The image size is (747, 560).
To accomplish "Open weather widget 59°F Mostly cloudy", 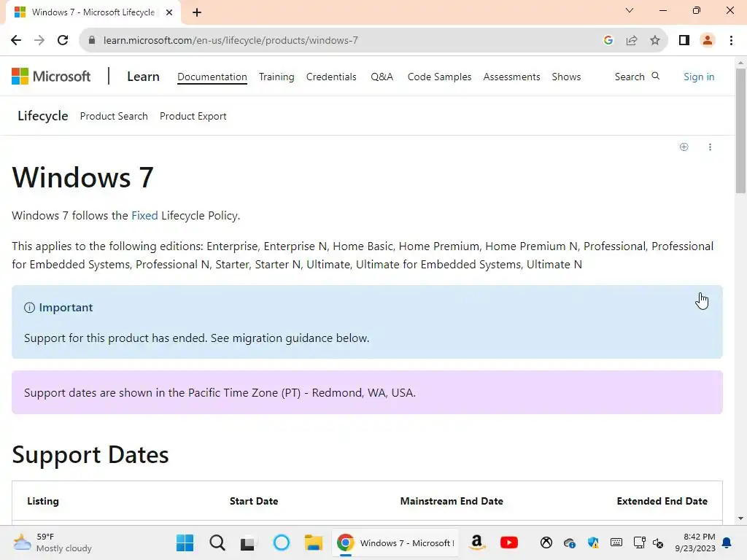I will point(53,542).
